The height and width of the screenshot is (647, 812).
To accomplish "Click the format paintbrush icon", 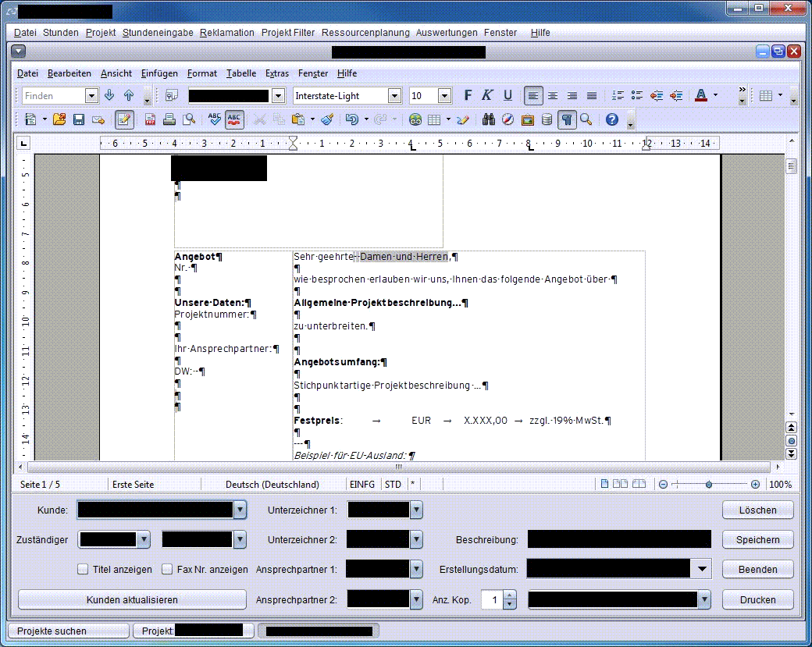I will (x=327, y=119).
